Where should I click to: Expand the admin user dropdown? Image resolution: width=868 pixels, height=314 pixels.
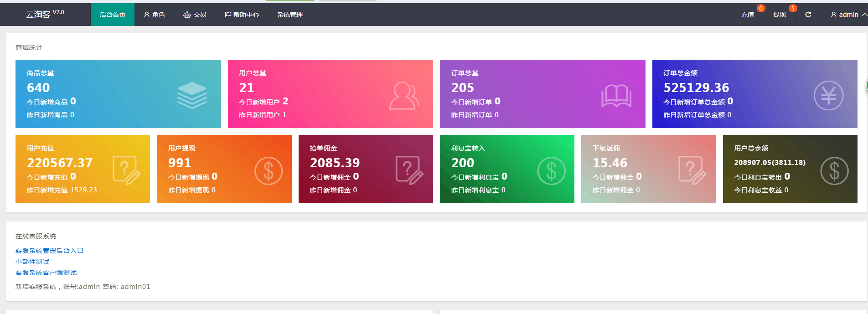pyautogui.click(x=848, y=15)
